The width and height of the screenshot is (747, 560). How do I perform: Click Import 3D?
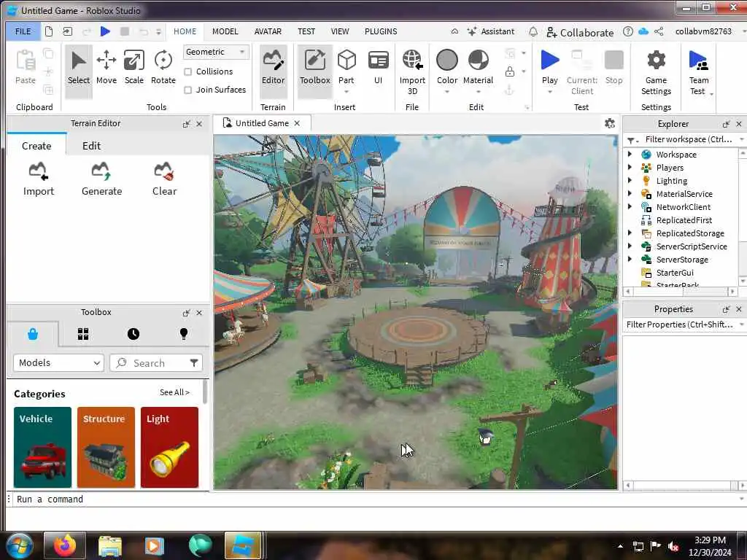click(x=412, y=72)
